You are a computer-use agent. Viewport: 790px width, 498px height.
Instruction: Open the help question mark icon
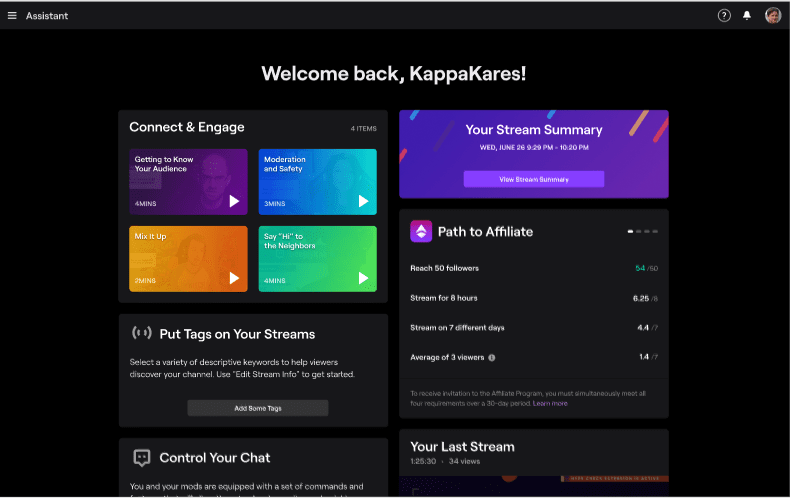click(724, 16)
